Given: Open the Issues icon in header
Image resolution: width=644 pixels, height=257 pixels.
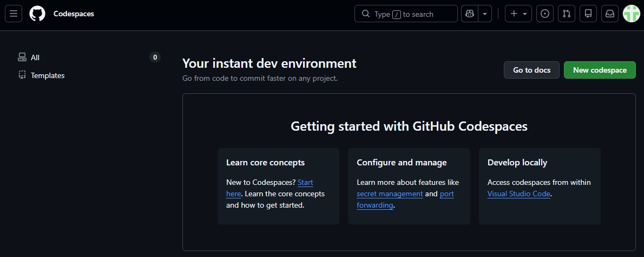Looking at the screenshot, I should pyautogui.click(x=545, y=14).
